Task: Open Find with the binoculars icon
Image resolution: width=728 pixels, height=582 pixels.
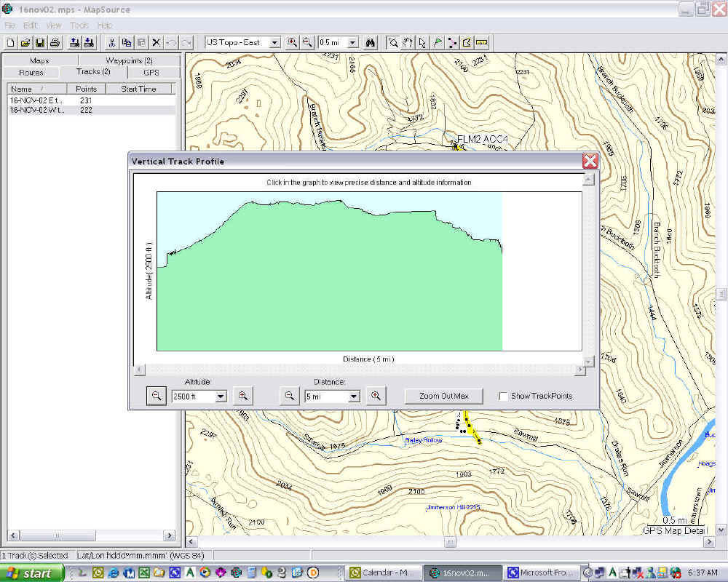Action: pos(370,43)
